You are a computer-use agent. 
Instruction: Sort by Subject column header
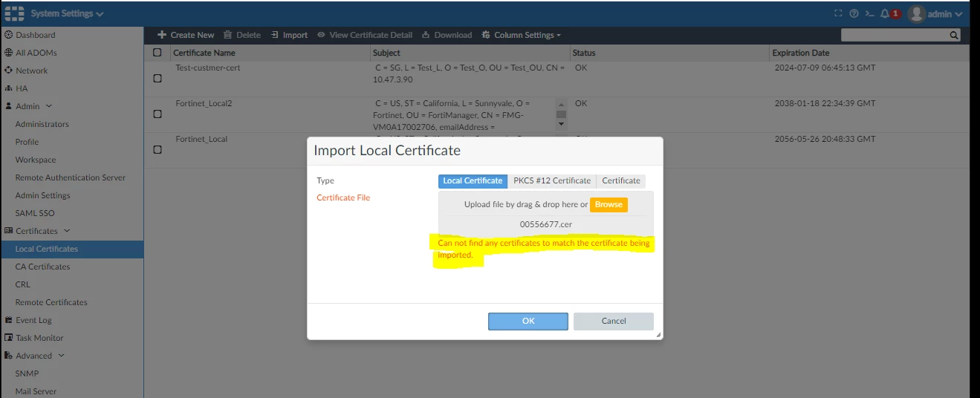386,53
